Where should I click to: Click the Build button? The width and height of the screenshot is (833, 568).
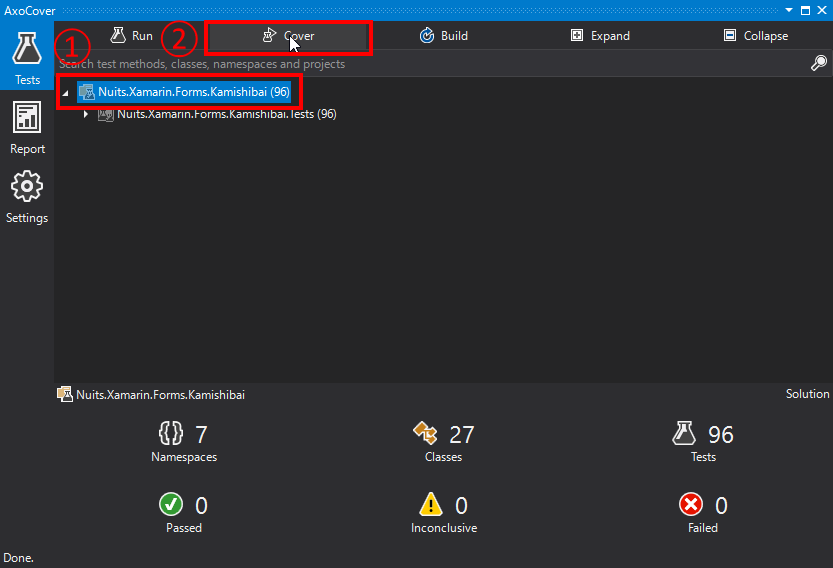444,36
